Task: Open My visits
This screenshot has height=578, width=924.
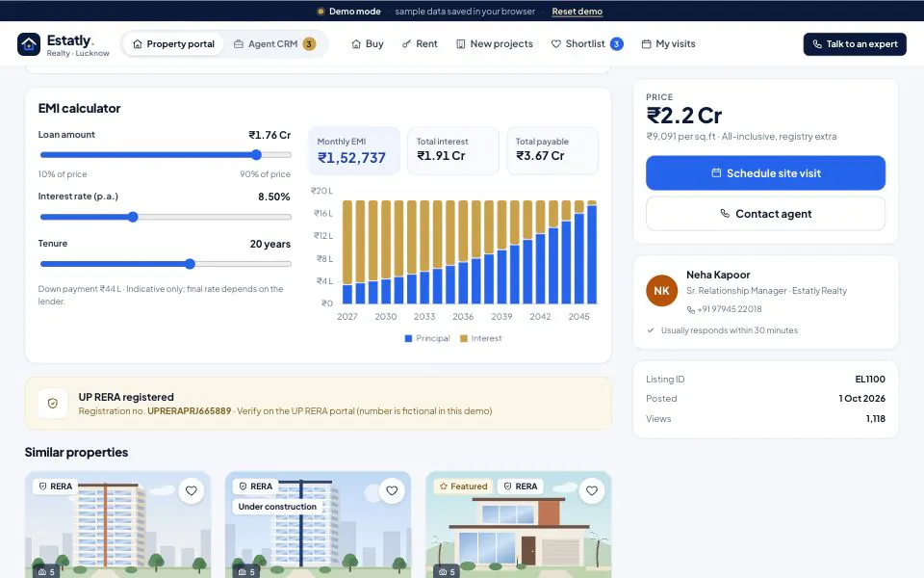Action: coord(668,44)
